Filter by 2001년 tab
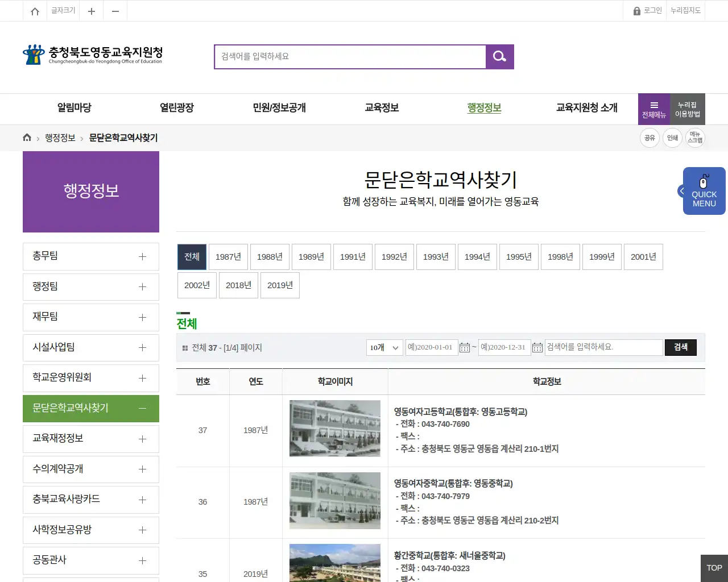728x582 pixels. (643, 257)
